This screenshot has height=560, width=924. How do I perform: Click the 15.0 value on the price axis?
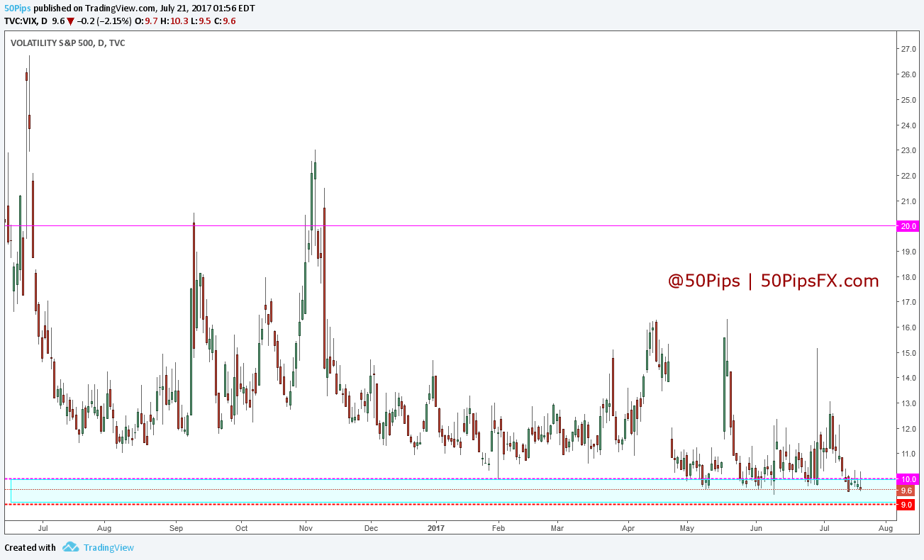[910, 352]
